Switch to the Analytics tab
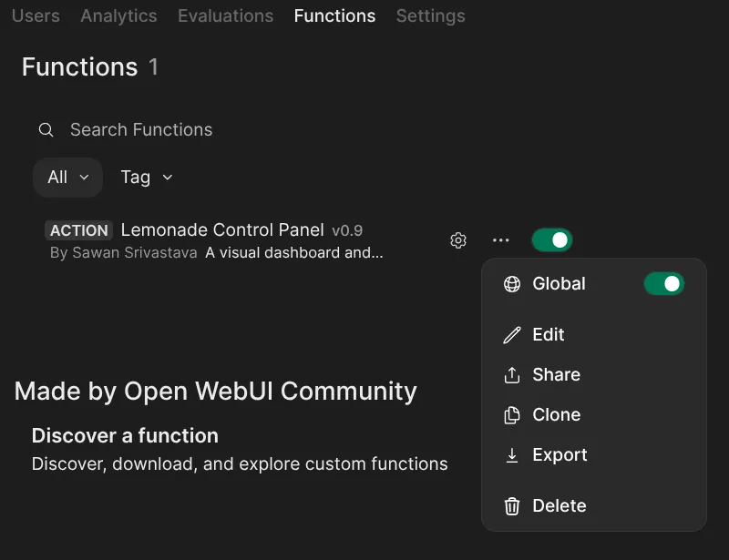This screenshot has height=560, width=729. [118, 15]
